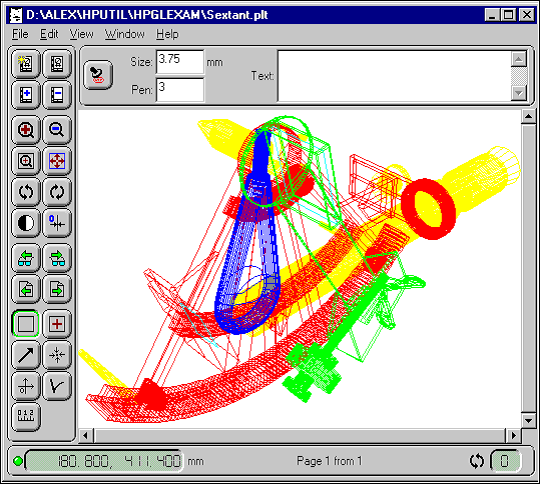Click the green left arrow over cyan blocks
540x484 pixels.
pos(26,258)
